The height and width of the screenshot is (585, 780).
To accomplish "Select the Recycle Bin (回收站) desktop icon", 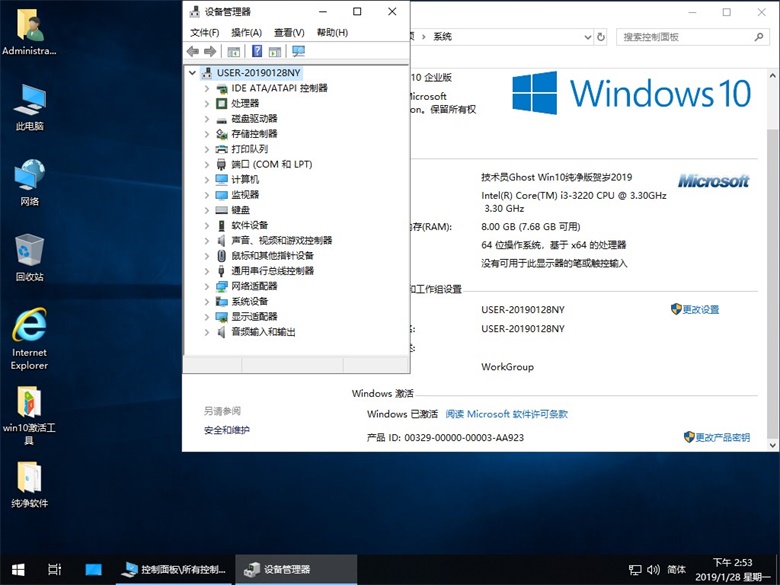I will 29,257.
